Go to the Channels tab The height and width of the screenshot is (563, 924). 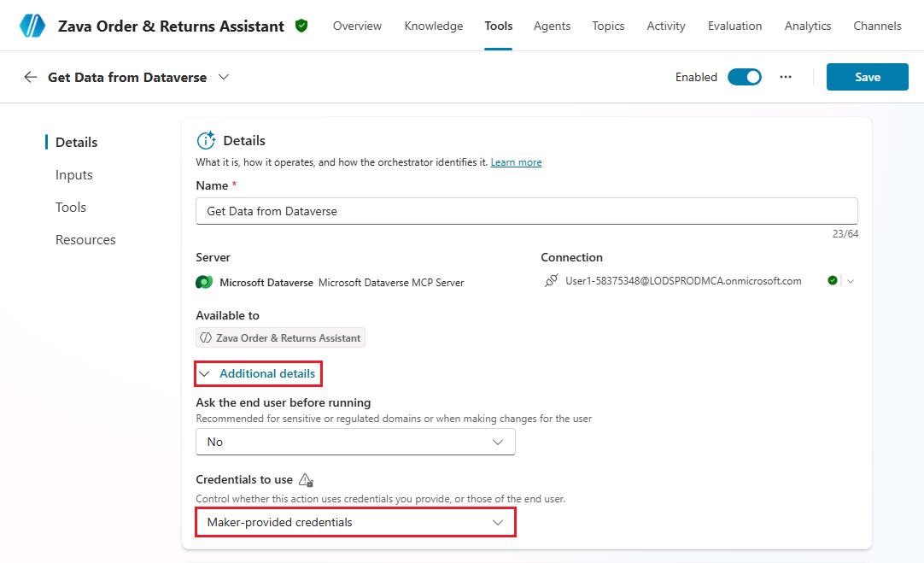click(x=877, y=26)
